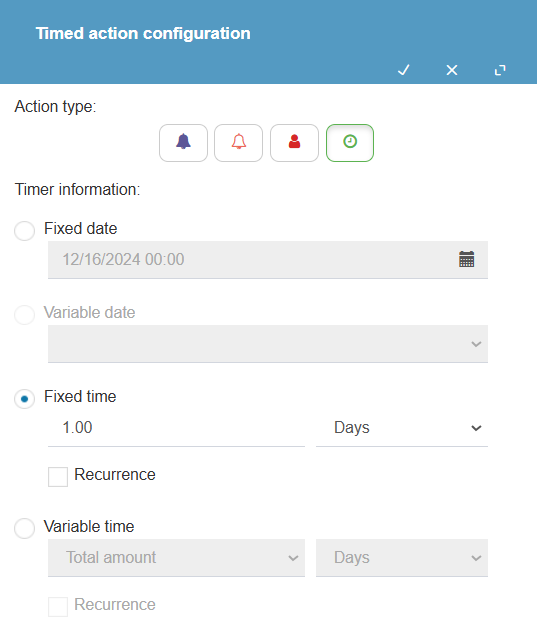Open the Days unit dropdown for Fixed time
The width and height of the screenshot is (537, 639).
pyautogui.click(x=402, y=428)
